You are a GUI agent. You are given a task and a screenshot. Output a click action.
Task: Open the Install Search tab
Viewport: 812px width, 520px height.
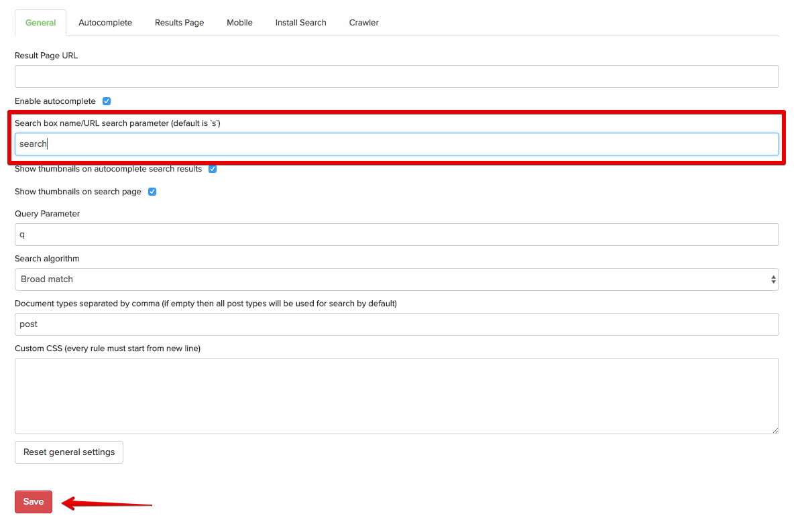click(x=300, y=23)
